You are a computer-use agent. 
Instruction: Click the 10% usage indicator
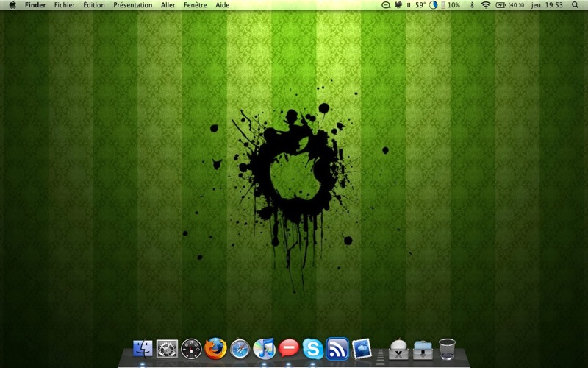point(451,5)
